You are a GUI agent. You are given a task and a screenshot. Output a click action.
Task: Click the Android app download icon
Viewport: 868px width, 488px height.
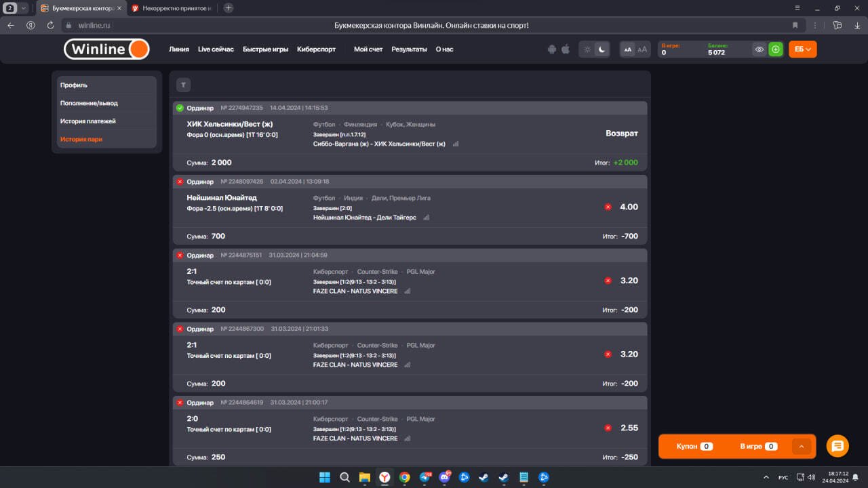click(551, 49)
